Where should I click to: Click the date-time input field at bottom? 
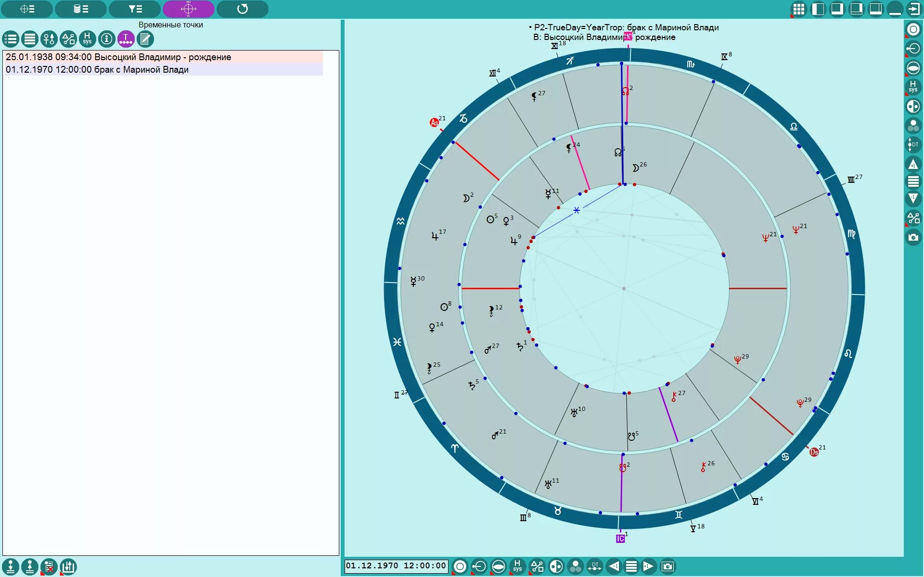pos(396,566)
